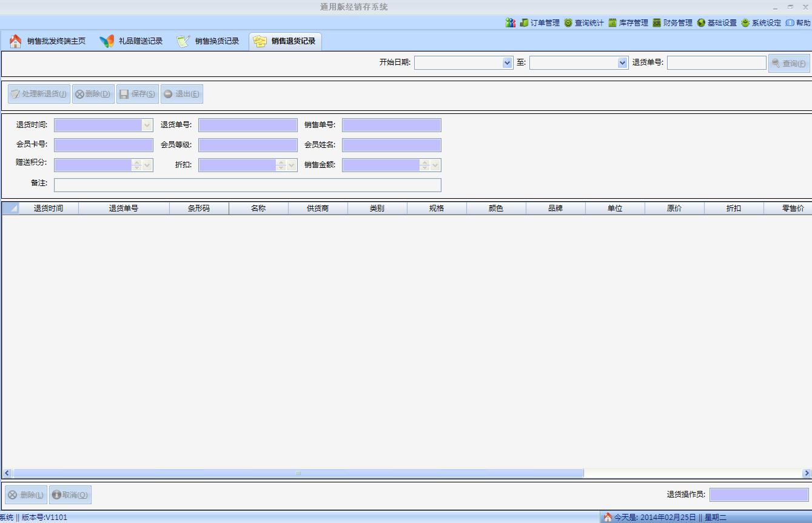Click the users icon in top menu bar
812x523 pixels.
click(510, 23)
